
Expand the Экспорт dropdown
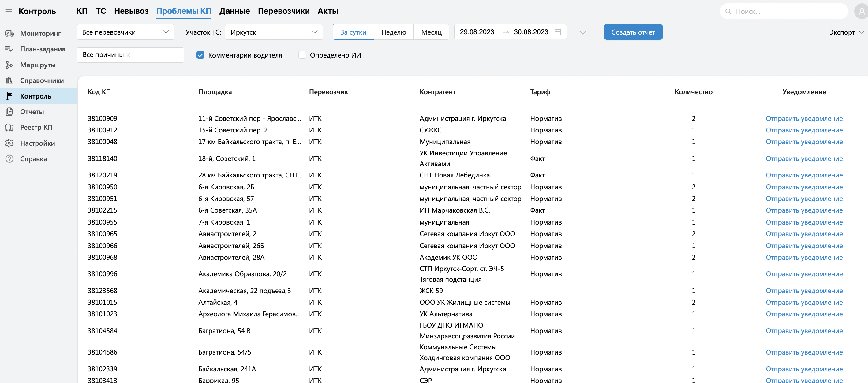click(846, 32)
